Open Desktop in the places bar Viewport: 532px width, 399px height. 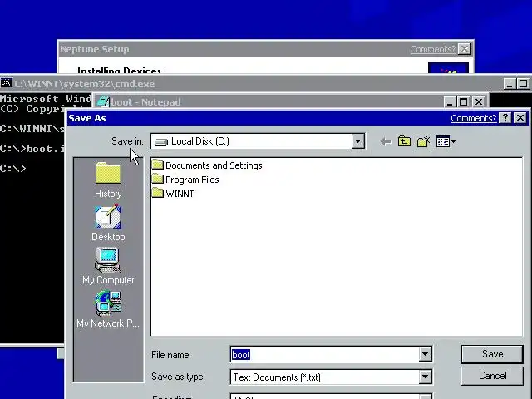108,224
